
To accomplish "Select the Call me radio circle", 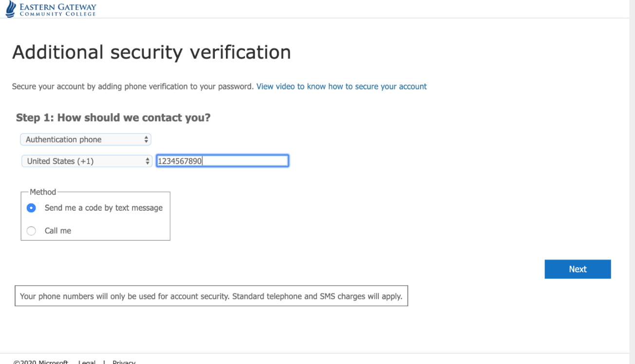I will pos(32,231).
